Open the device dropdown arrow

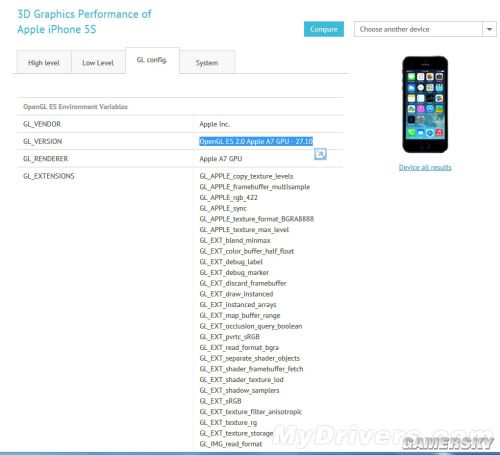click(x=489, y=29)
